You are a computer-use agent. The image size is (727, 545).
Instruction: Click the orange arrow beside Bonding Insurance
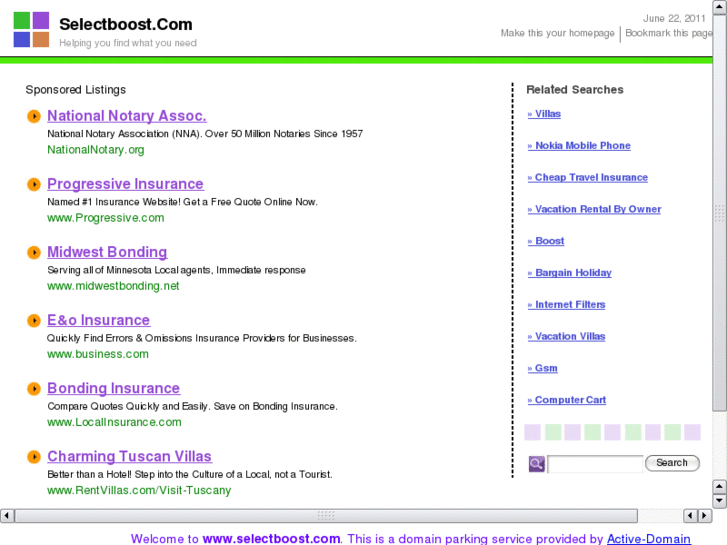(34, 389)
